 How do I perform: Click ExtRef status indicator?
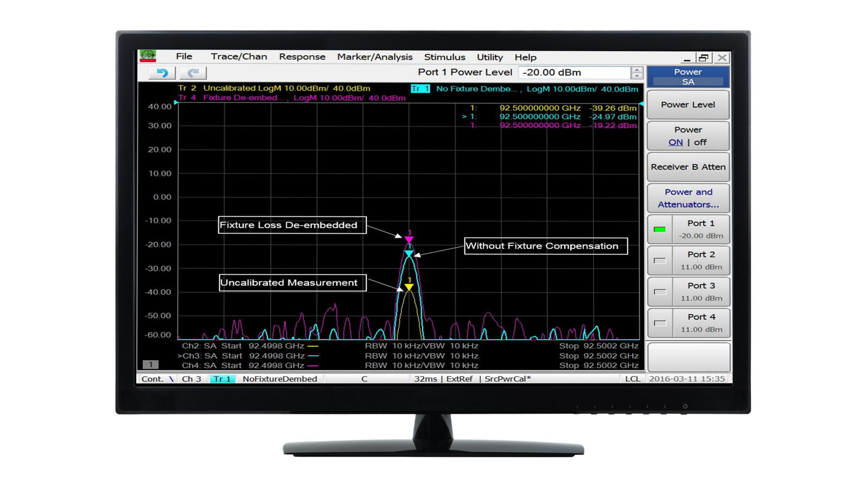(x=459, y=379)
